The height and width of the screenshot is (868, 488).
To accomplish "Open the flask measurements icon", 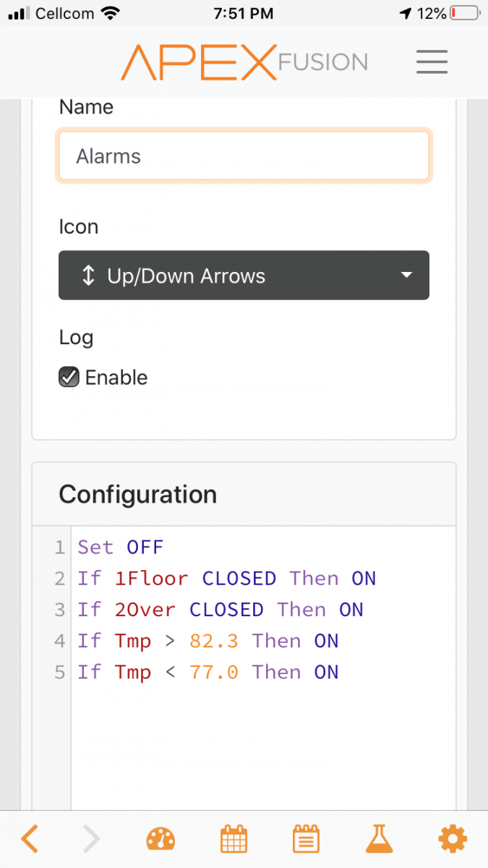I will pos(378,839).
